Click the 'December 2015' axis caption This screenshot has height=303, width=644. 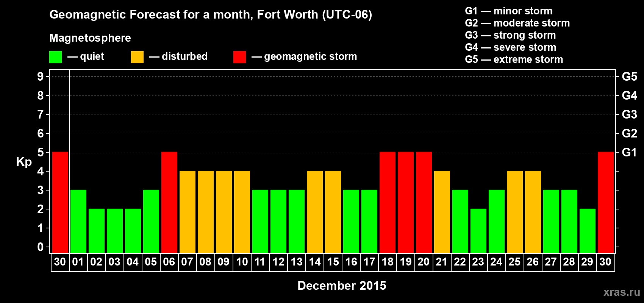coord(342,286)
